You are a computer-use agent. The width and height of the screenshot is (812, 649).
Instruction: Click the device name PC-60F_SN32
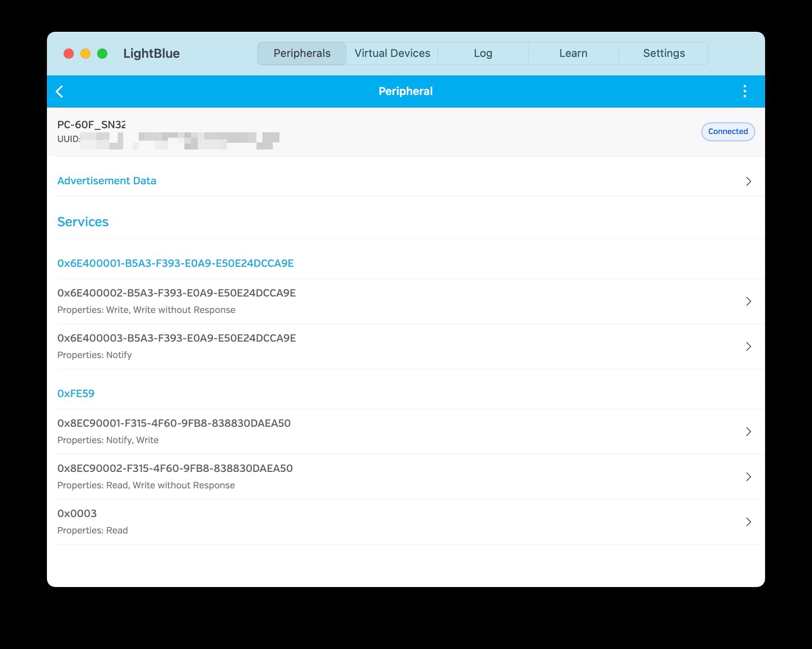(x=91, y=124)
